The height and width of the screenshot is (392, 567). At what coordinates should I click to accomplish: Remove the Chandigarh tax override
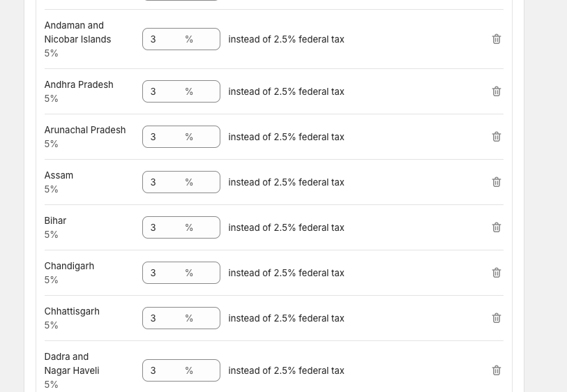click(497, 273)
